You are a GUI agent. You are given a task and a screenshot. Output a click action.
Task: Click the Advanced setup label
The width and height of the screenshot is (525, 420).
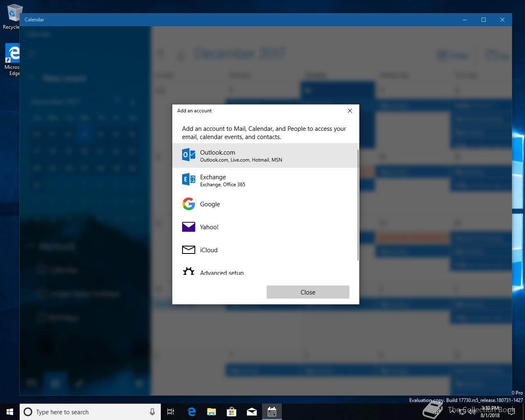coord(222,273)
